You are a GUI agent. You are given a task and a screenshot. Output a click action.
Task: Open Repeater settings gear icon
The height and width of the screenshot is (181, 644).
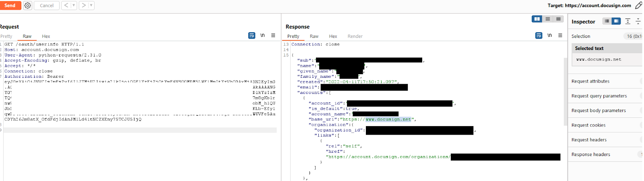(27, 5)
